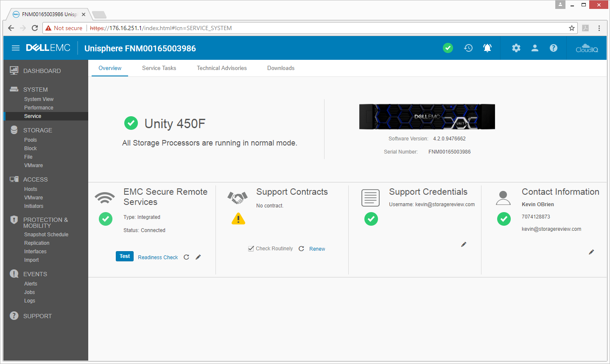Open VMware under Access

click(34, 198)
